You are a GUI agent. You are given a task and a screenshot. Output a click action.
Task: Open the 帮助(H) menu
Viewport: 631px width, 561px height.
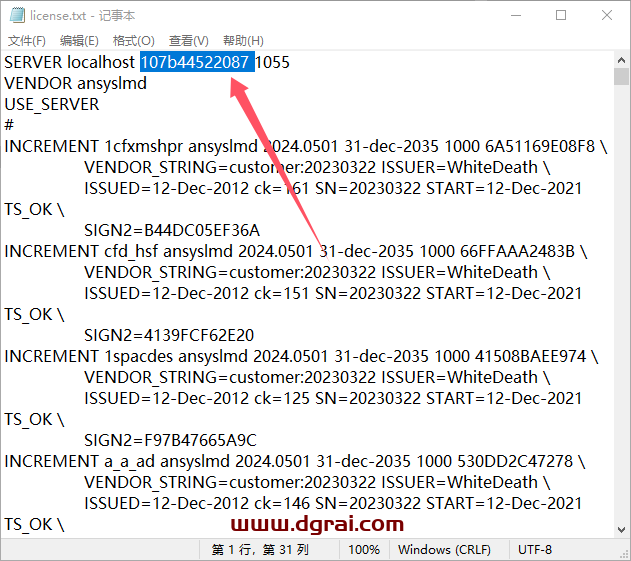click(x=243, y=41)
